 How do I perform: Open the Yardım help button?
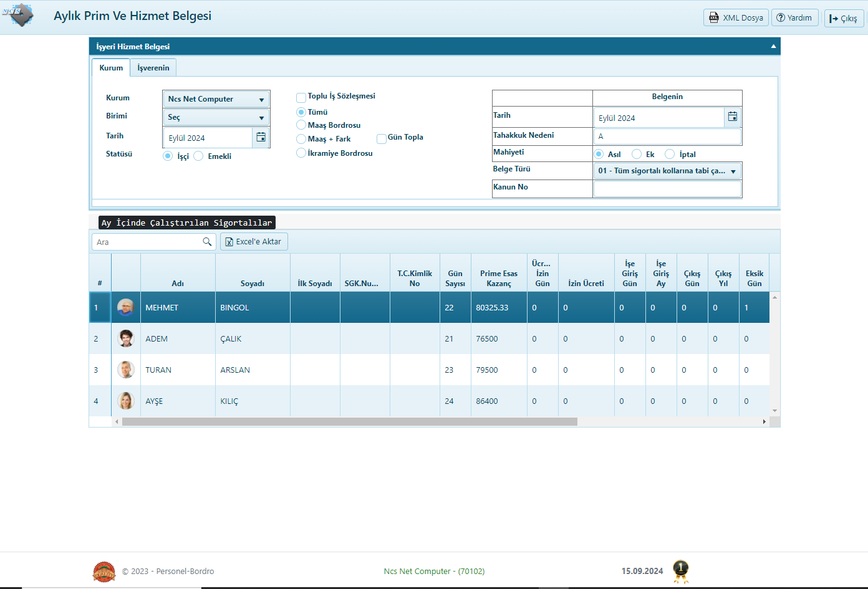tap(794, 17)
